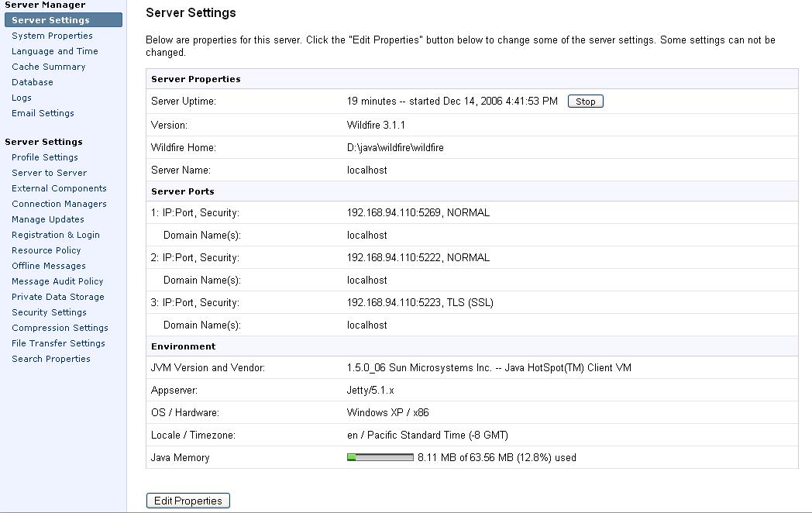The width and height of the screenshot is (812, 513).
Task: Open the Cache Summary page
Action: 48,67
